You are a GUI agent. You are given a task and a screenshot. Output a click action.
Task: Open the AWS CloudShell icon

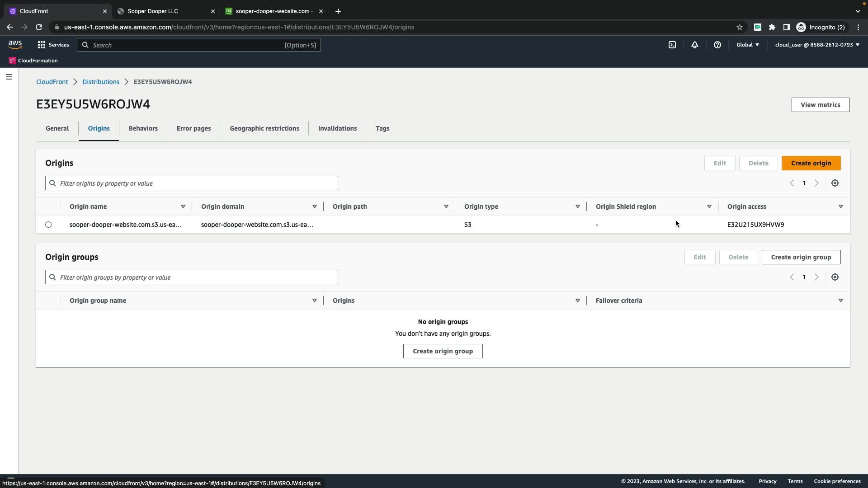point(672,45)
